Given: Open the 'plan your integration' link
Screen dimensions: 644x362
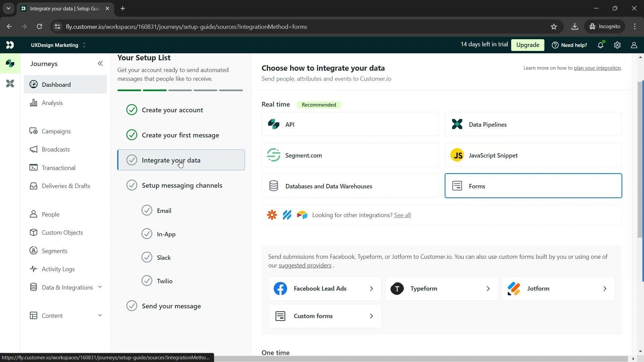Looking at the screenshot, I should tap(597, 68).
